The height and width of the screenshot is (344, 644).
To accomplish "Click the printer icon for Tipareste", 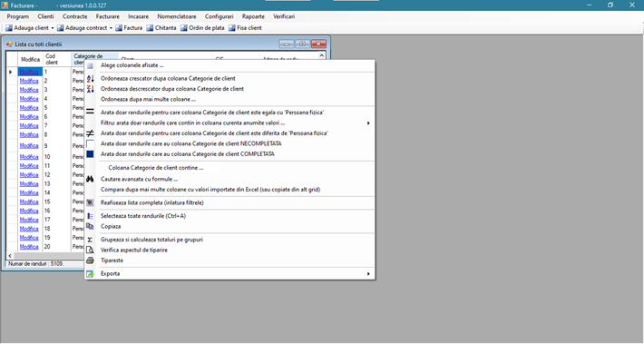I will (x=91, y=260).
